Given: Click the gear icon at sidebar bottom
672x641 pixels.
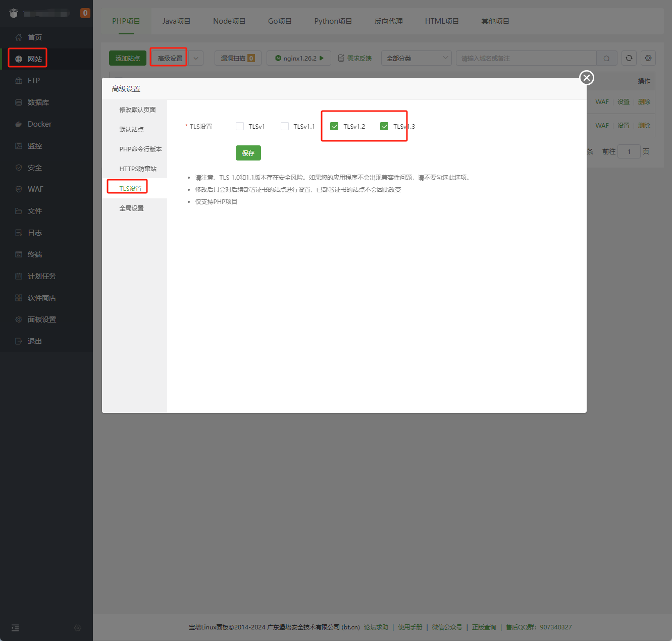Looking at the screenshot, I should click(x=78, y=628).
